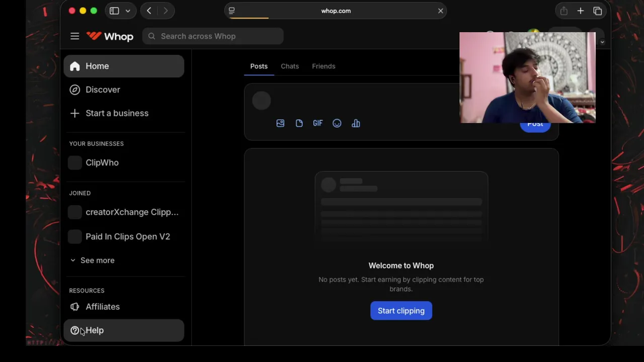
Task: Open a new tab with plus icon
Action: coord(581,11)
